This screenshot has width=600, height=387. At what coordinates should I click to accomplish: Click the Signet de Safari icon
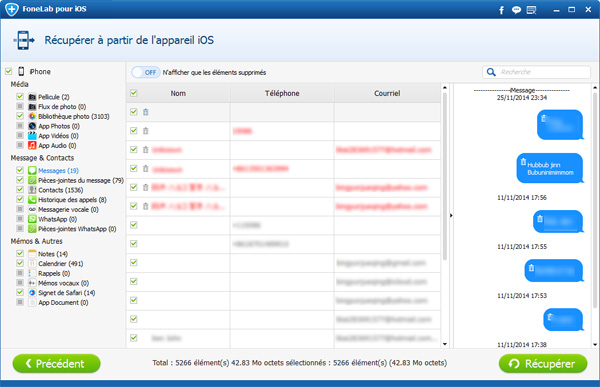tap(32, 293)
